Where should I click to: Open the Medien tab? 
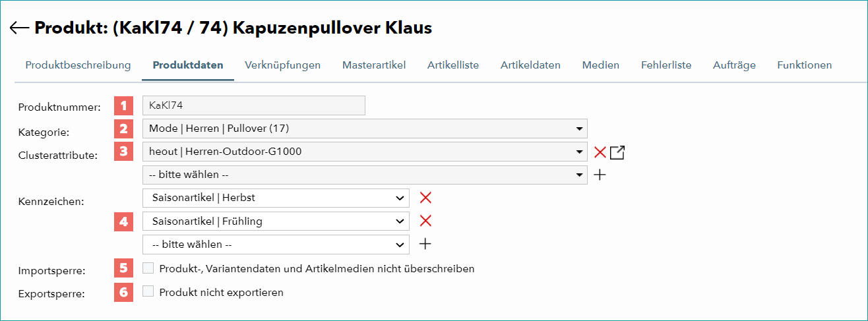601,65
